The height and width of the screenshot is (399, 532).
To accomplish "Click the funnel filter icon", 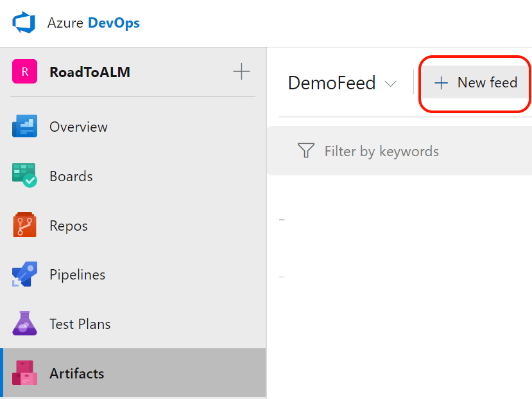I will [x=306, y=151].
